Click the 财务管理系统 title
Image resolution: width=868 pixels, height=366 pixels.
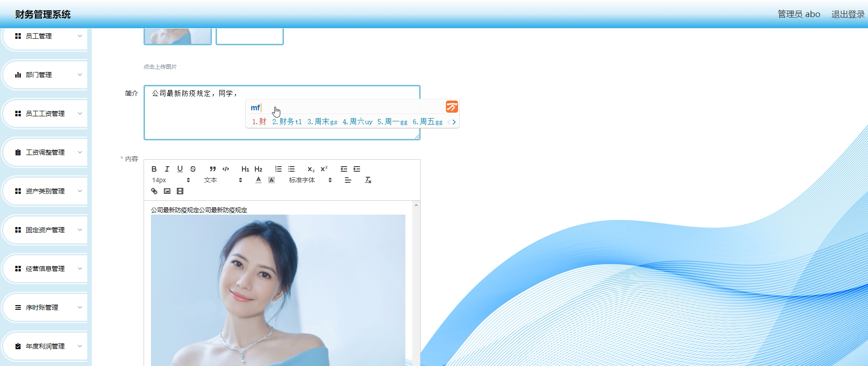click(x=42, y=14)
